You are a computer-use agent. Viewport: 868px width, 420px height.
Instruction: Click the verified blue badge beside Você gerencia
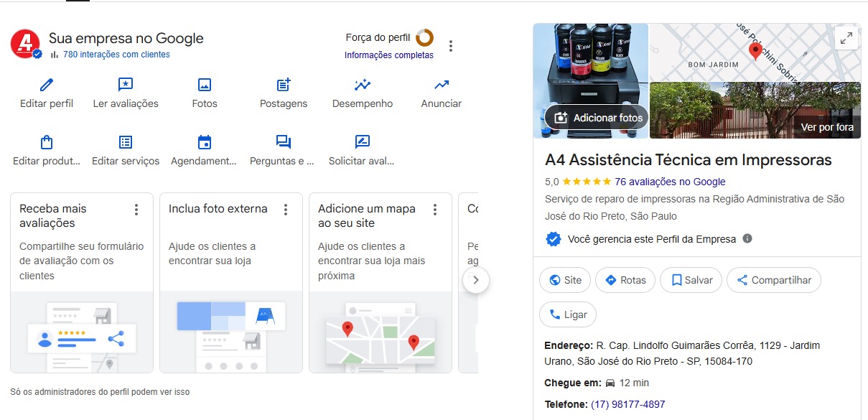pyautogui.click(x=553, y=239)
